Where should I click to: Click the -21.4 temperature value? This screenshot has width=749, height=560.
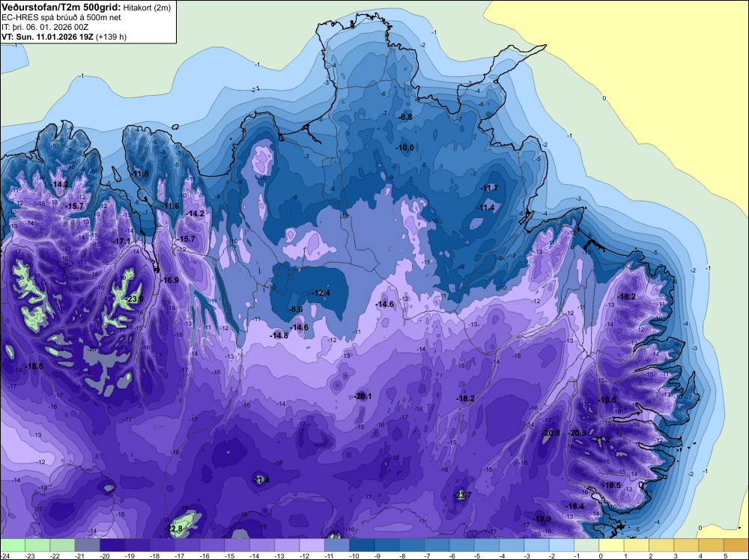(261, 481)
